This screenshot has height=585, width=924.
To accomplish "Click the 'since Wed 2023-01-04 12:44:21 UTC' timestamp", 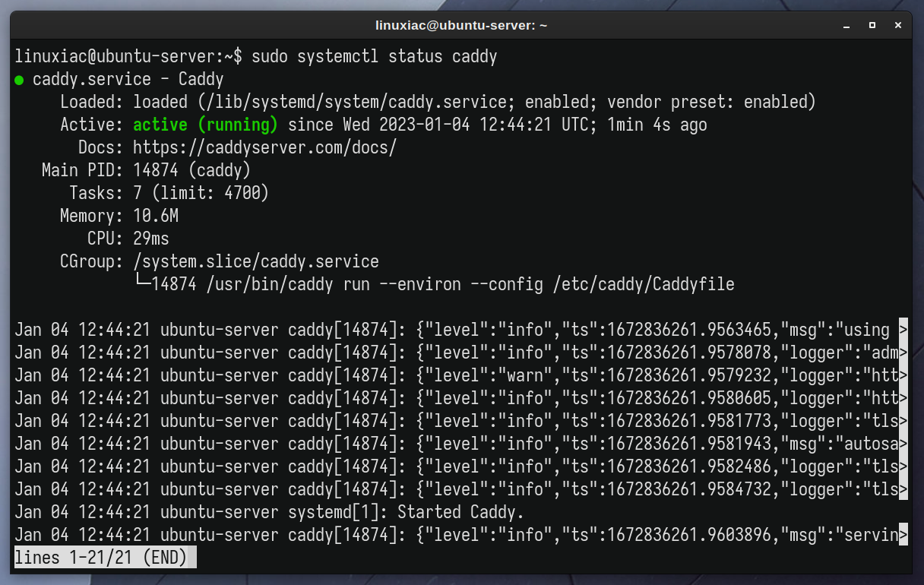I will pyautogui.click(x=442, y=125).
